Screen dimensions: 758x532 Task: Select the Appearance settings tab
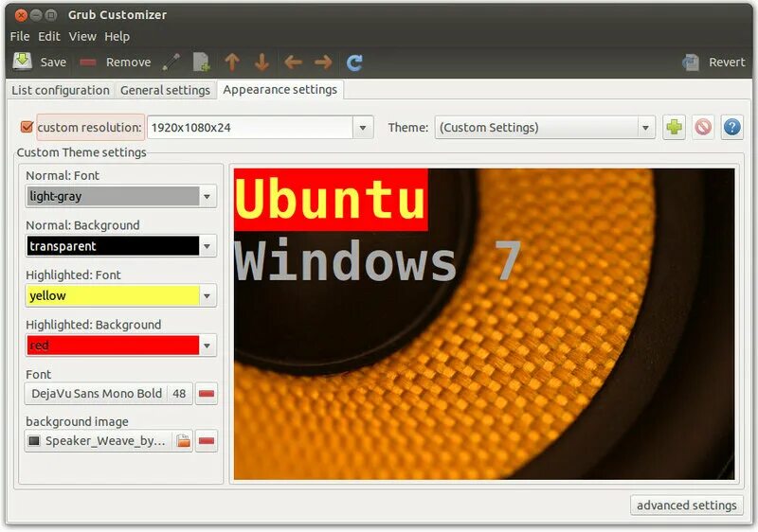(x=280, y=90)
